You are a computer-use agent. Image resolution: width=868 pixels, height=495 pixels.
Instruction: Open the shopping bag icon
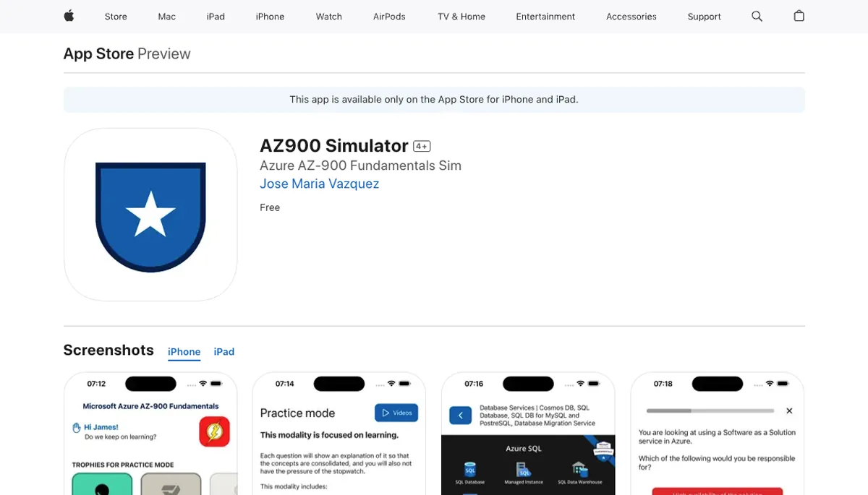(799, 16)
